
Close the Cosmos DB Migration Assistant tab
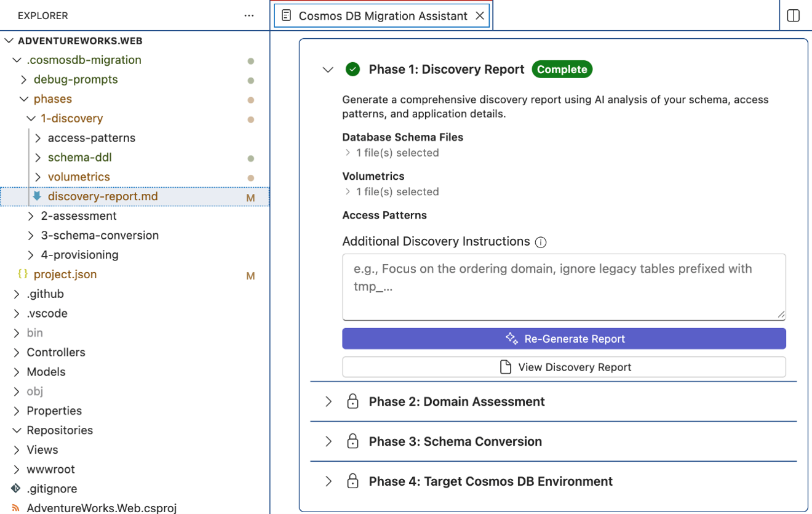[x=480, y=16]
